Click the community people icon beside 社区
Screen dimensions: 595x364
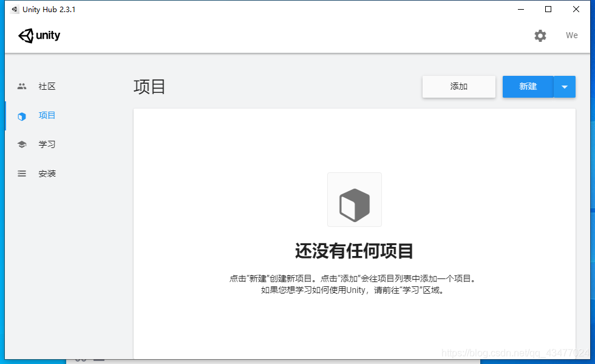(x=22, y=86)
